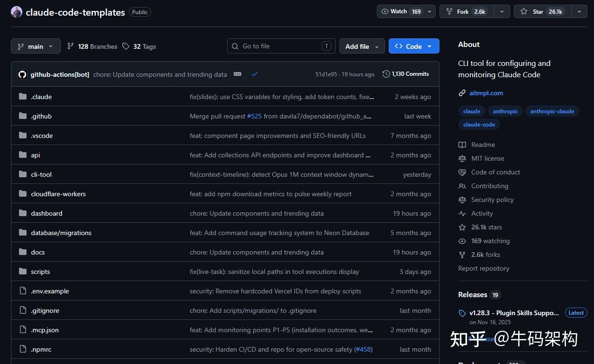Image resolution: width=594 pixels, height=364 pixels.
Task: Click the cli-tool folder icon
Action: tap(23, 174)
